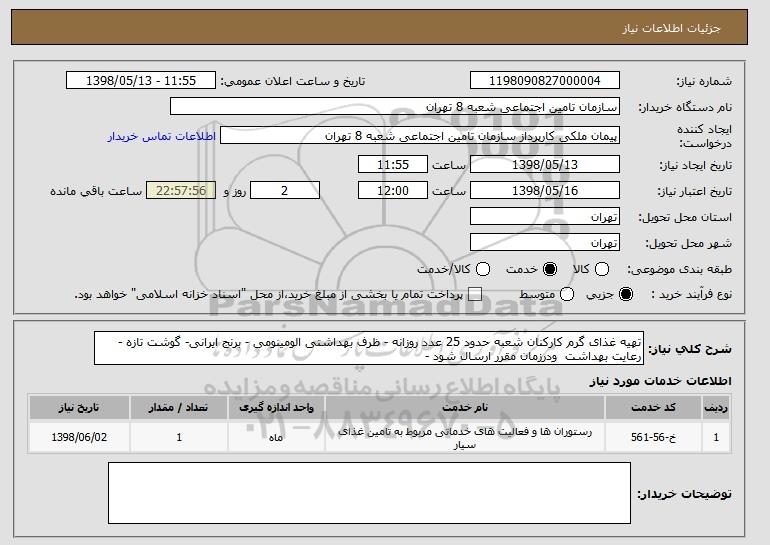The height and width of the screenshot is (545, 770).
Task: Click the کد خدمت column header
Action: [653, 408]
